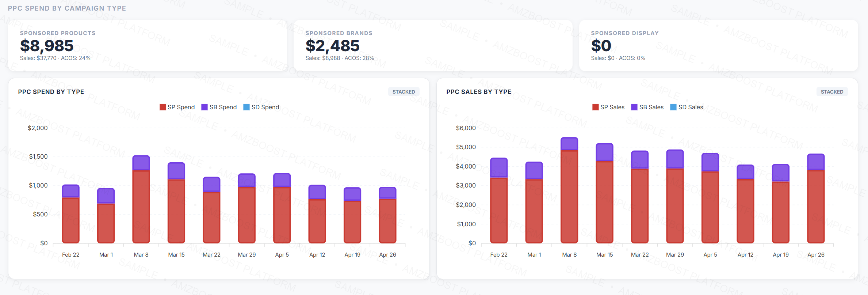Click 'Sales: $37,770 · ACOS: 24%' text
The image size is (868, 295).
click(x=55, y=58)
